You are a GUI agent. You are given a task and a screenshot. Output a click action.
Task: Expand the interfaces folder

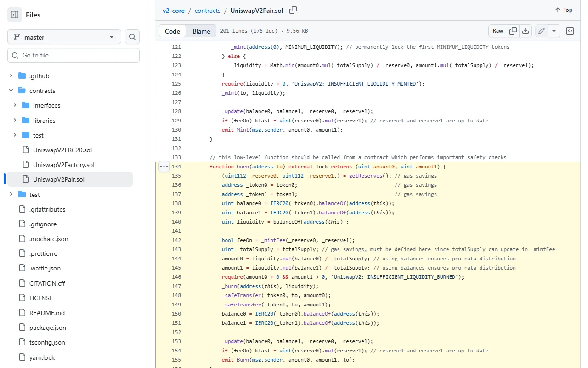coord(15,105)
